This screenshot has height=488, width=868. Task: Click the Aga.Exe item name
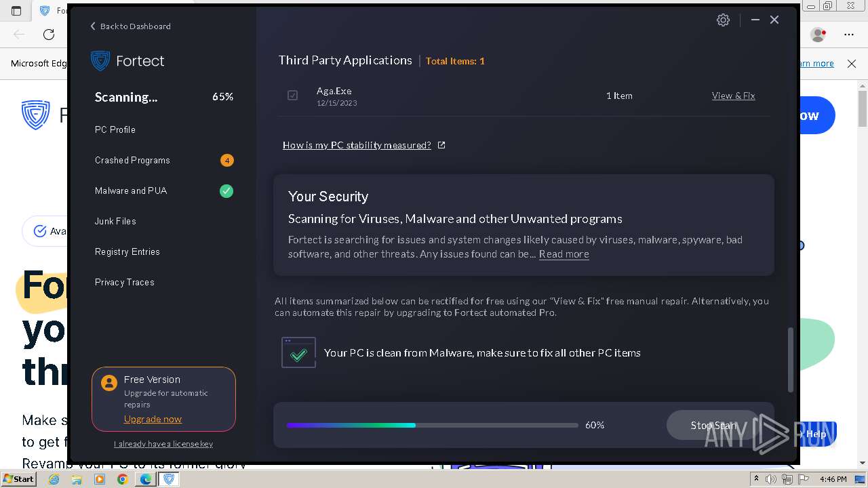point(334,91)
